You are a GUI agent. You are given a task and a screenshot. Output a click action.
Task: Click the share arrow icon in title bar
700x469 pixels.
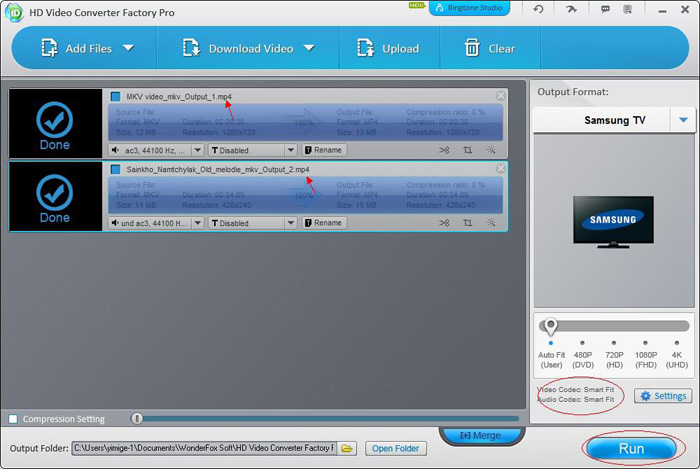(x=571, y=9)
